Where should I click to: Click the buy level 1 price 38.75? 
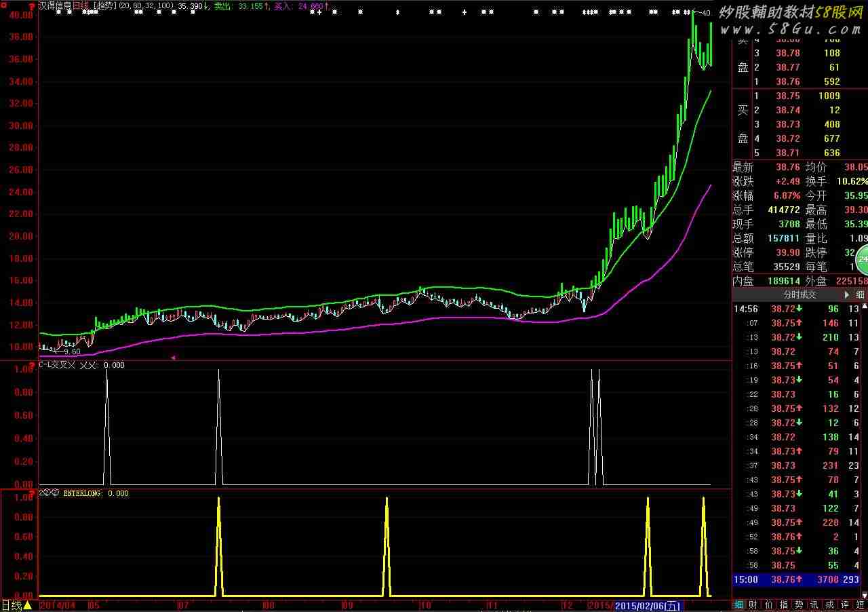coord(788,96)
